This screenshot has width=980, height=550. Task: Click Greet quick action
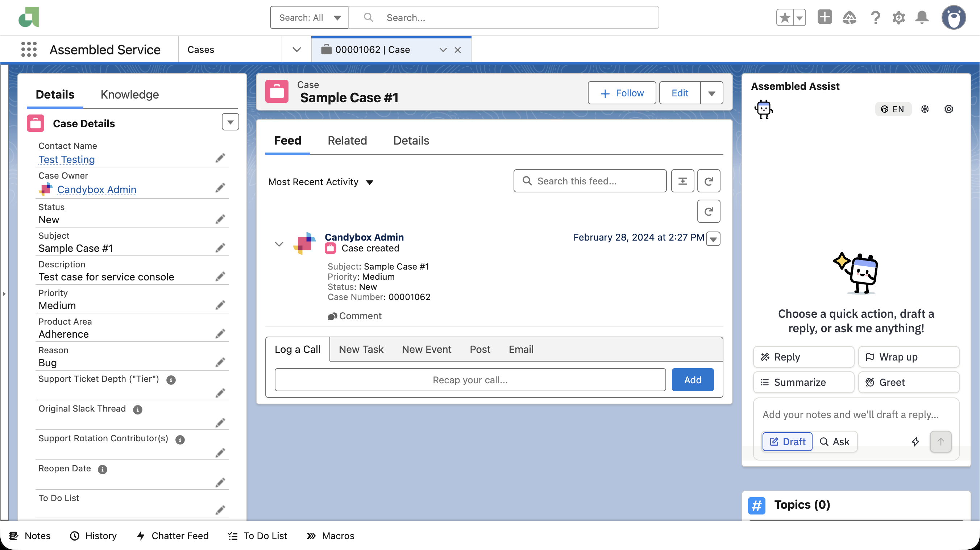tap(909, 382)
